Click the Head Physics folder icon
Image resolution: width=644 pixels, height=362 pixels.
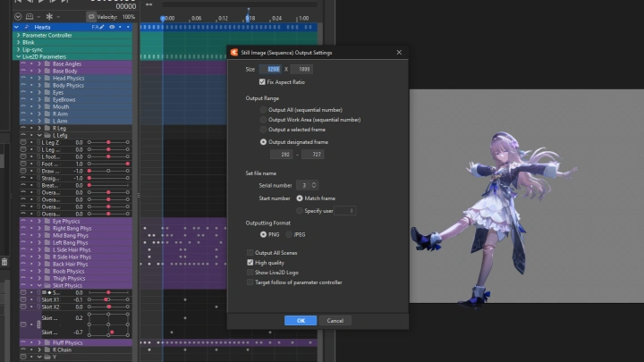(x=47, y=79)
